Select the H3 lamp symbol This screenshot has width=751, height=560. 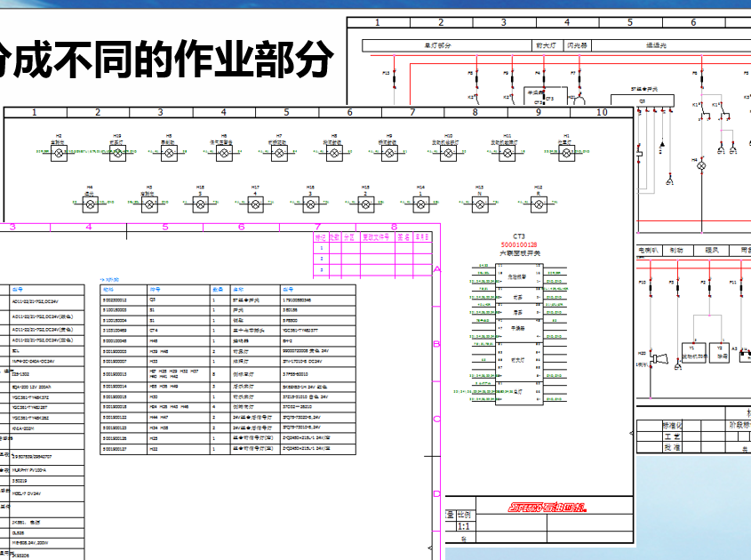click(x=149, y=204)
